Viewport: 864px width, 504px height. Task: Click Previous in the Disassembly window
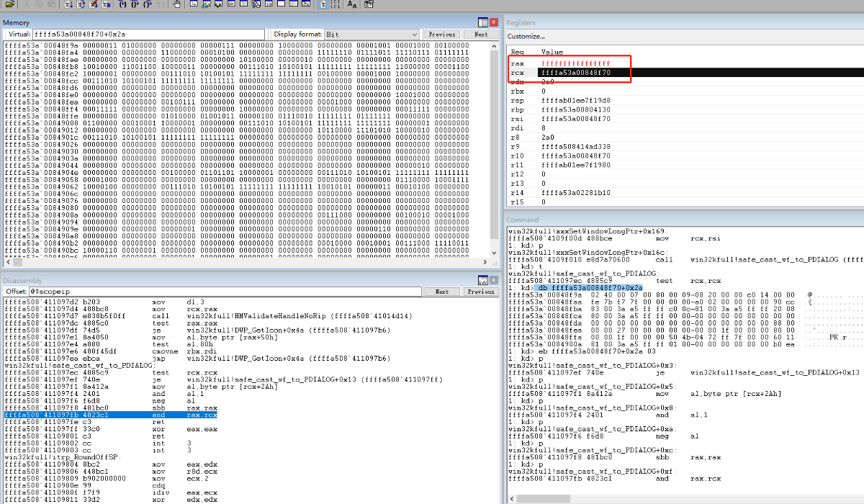pyautogui.click(x=481, y=292)
